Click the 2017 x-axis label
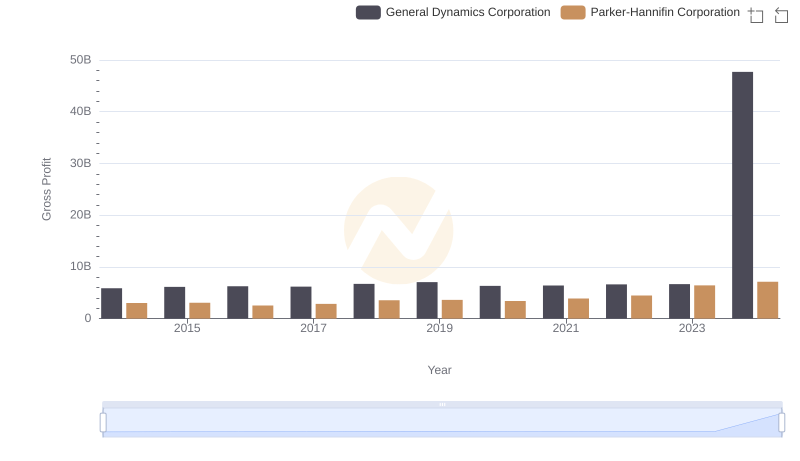 click(313, 328)
